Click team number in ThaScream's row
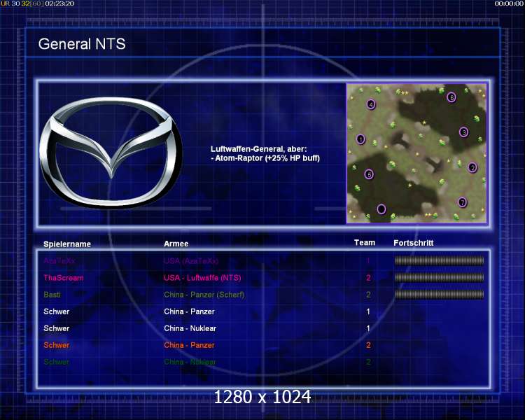The width and height of the screenshot is (525, 420). tap(368, 278)
